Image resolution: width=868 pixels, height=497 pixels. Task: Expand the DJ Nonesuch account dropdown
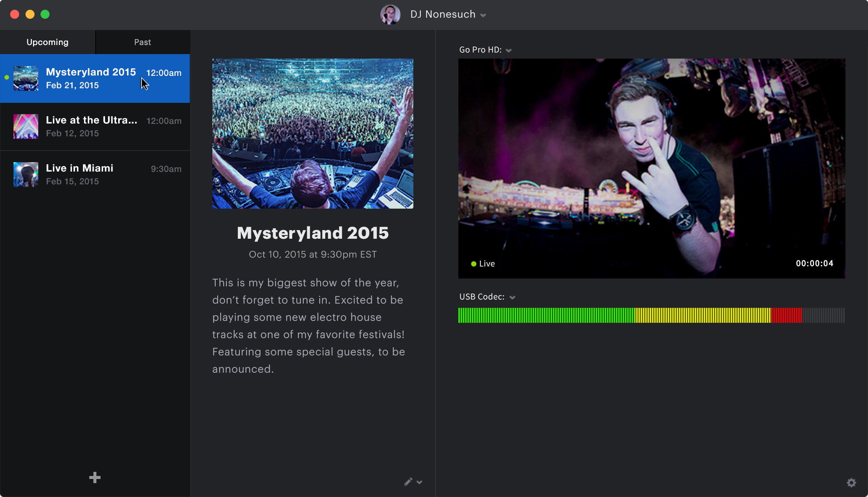[483, 15]
